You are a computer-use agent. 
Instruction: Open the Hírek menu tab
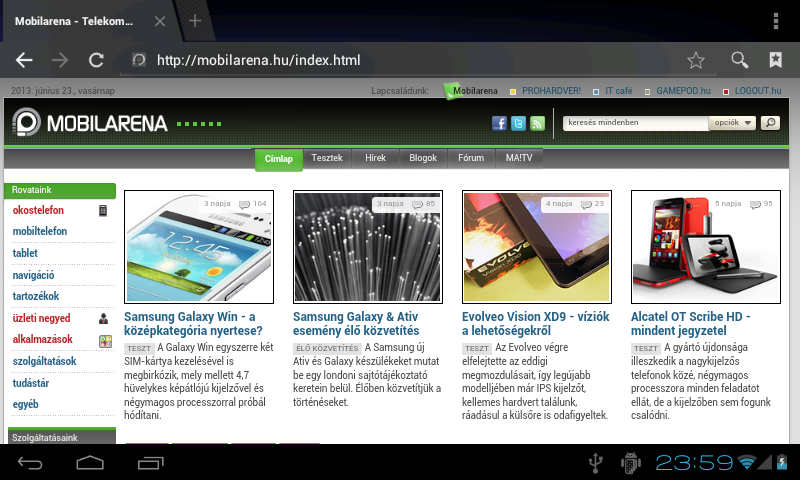376,158
